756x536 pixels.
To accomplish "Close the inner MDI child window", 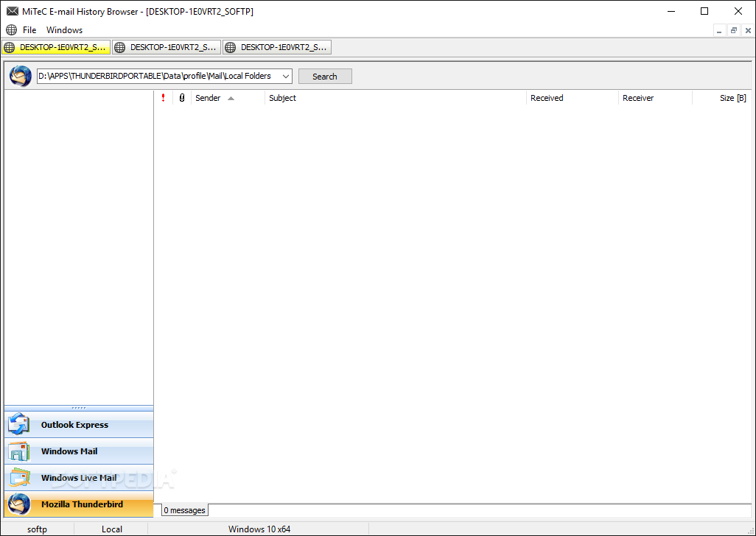I will pos(748,30).
